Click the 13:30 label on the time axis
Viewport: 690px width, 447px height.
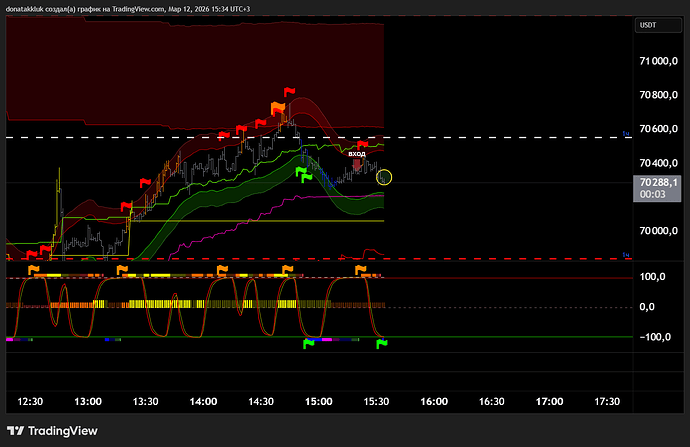(146, 401)
